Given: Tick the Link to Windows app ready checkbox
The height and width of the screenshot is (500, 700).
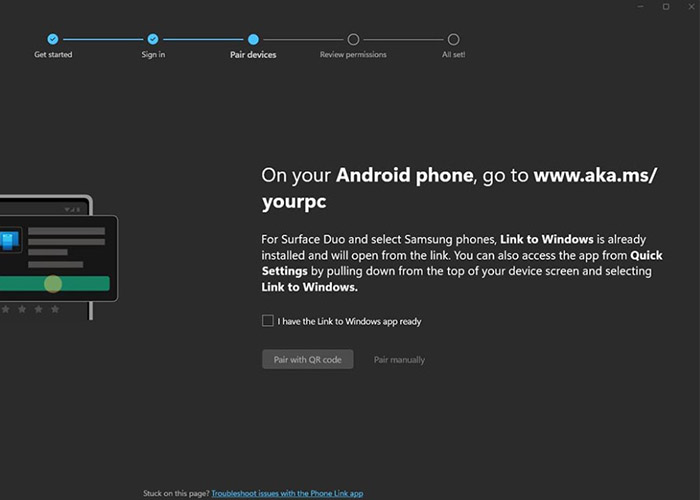Looking at the screenshot, I should point(267,321).
